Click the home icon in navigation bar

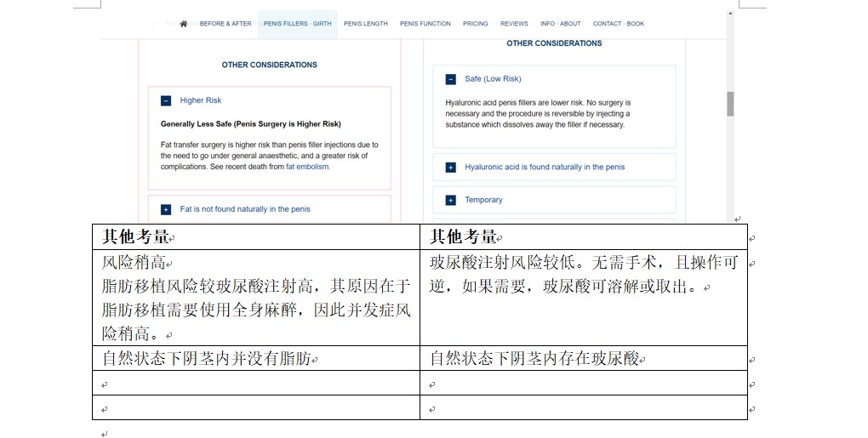click(183, 24)
